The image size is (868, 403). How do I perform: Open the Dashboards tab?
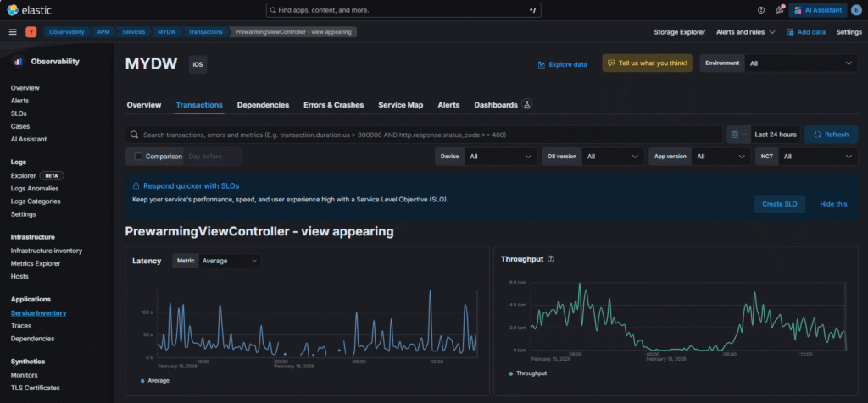(496, 104)
